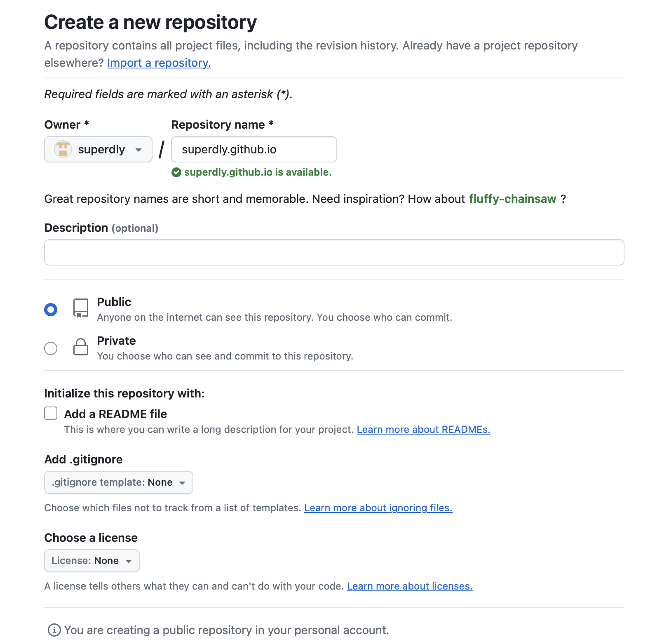
Task: Open the Import a repository link
Action: 159,63
